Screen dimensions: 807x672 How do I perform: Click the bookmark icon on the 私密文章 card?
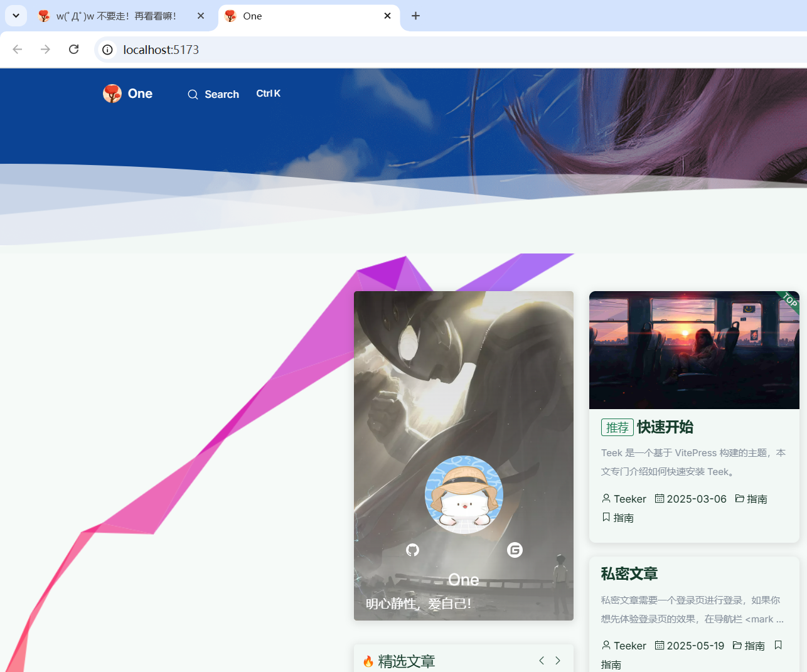[778, 645]
